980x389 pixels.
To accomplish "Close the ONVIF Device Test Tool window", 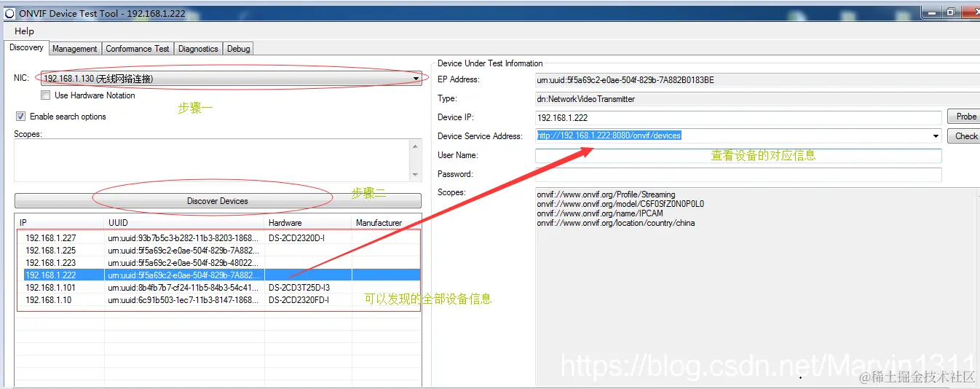I will click(x=971, y=12).
